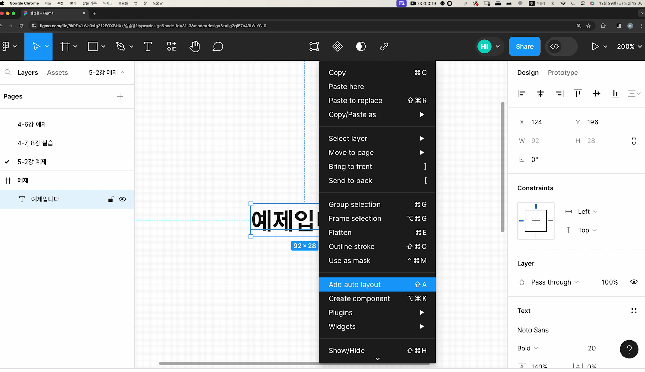645x372 pixels.
Task: Click the Use as mask icon in toolbar
Action: (361, 46)
